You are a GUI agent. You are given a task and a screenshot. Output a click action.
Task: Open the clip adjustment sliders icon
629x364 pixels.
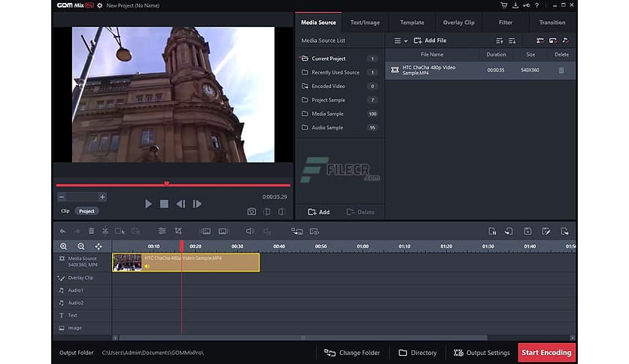point(162,231)
